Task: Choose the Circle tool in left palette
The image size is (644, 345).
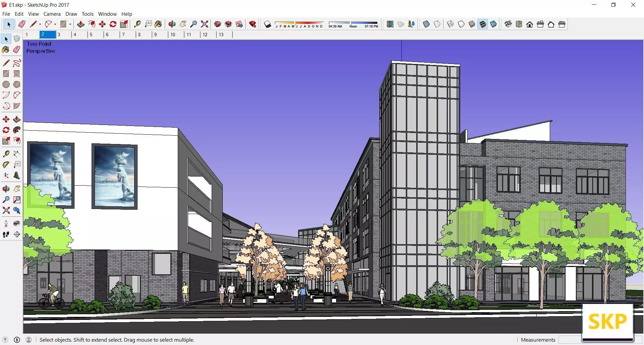Action: point(6,84)
